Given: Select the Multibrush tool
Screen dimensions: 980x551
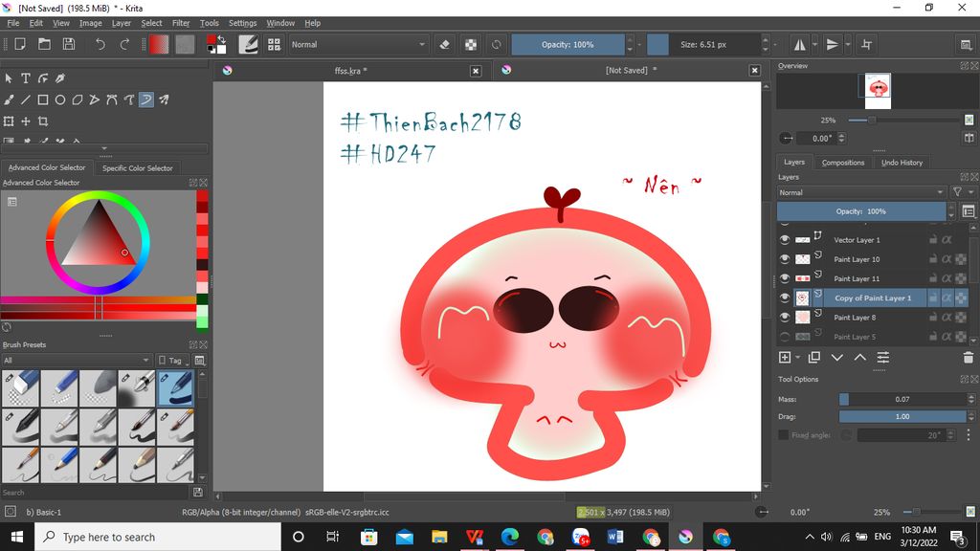Looking at the screenshot, I should click(163, 99).
